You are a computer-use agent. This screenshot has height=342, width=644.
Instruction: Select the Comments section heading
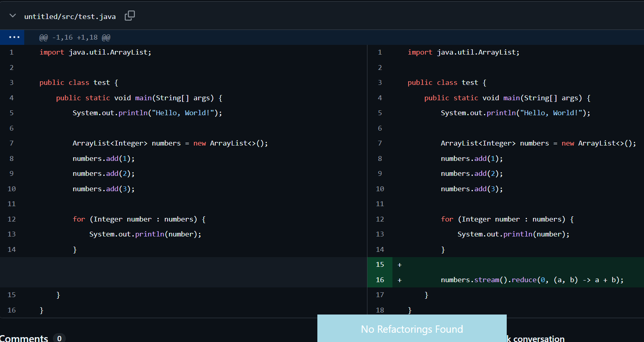24,338
